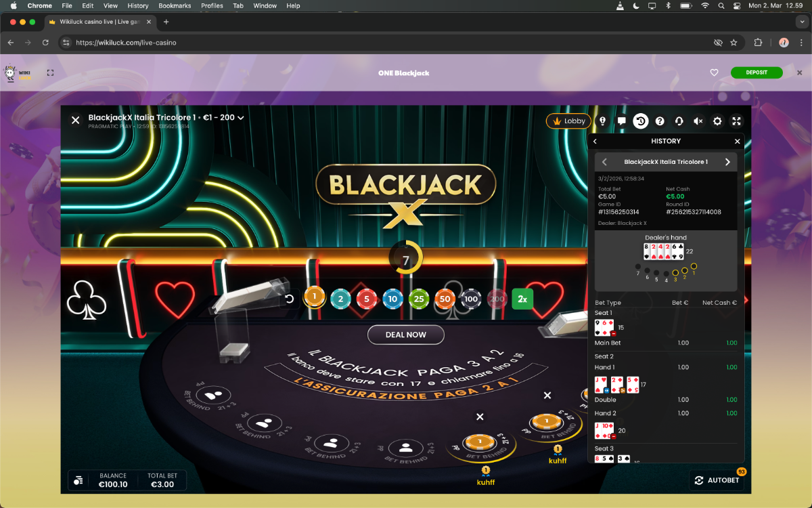Unmute the game sound speaker icon

pyautogui.click(x=698, y=121)
